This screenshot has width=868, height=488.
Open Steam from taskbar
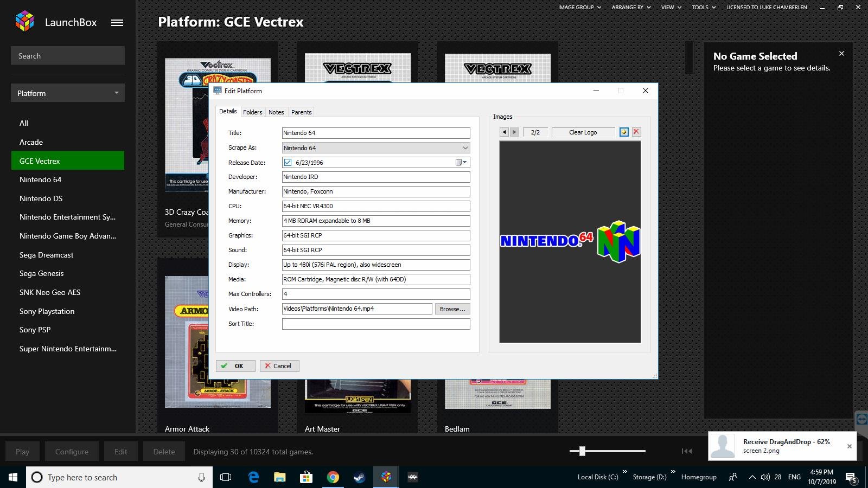[359, 477]
